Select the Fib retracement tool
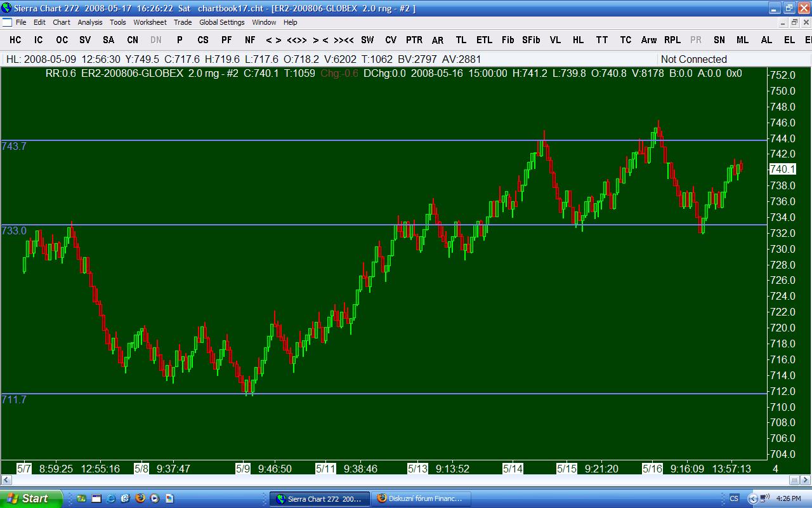 507,40
